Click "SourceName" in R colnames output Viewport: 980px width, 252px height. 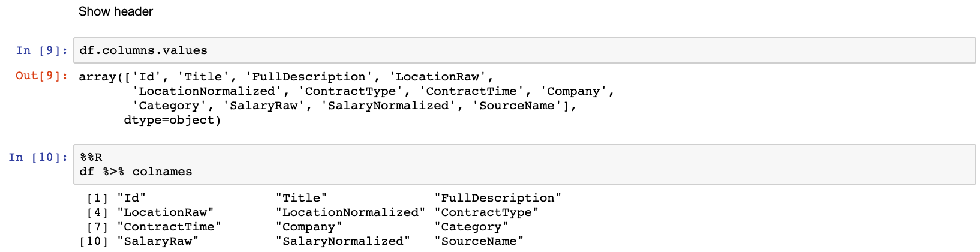(479, 241)
